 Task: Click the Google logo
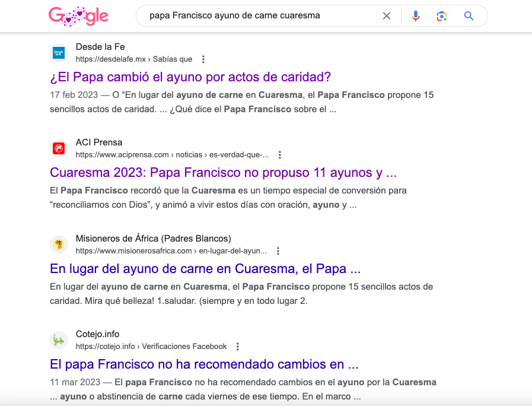(78, 16)
